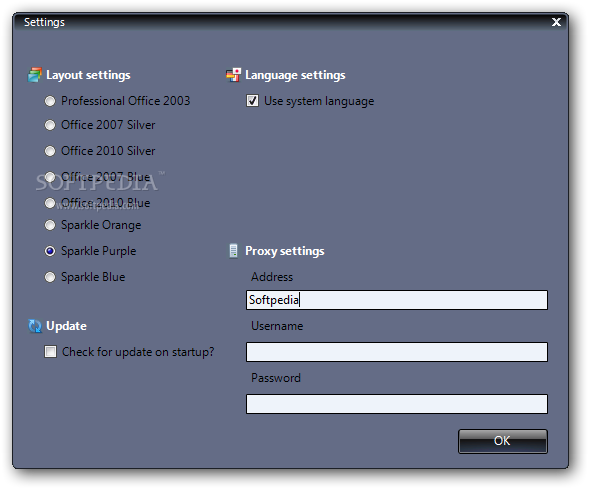Click the Language settings flag icon
This screenshot has width=589, height=489.
click(233, 75)
